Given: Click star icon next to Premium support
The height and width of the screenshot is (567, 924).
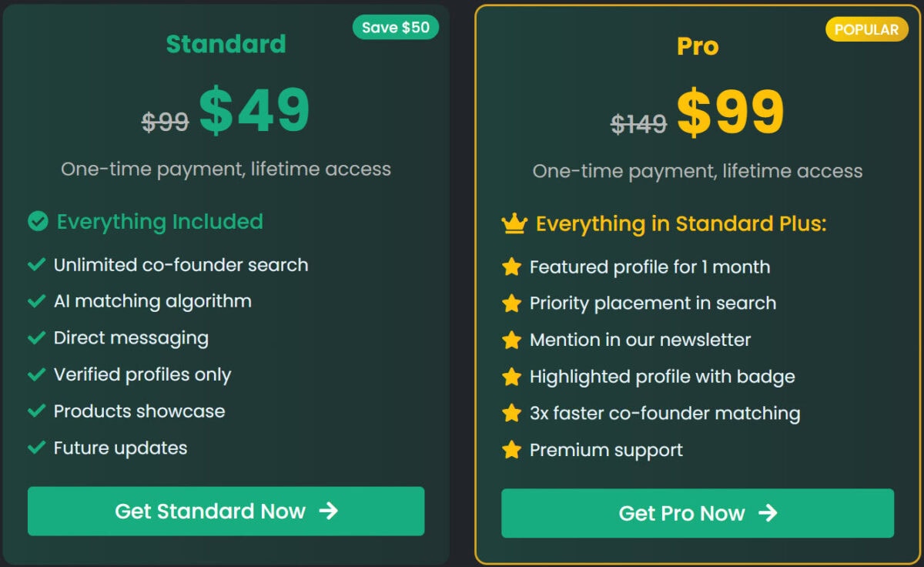Looking at the screenshot, I should coord(511,450).
